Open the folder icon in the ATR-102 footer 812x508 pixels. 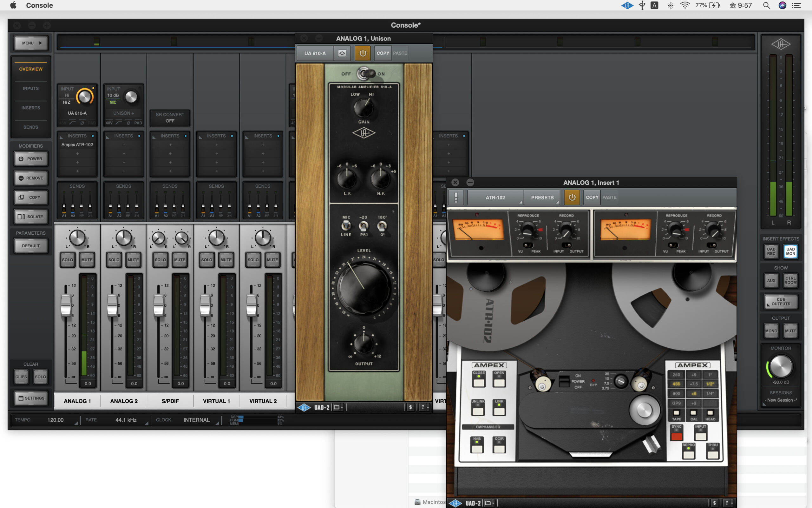[489, 503]
